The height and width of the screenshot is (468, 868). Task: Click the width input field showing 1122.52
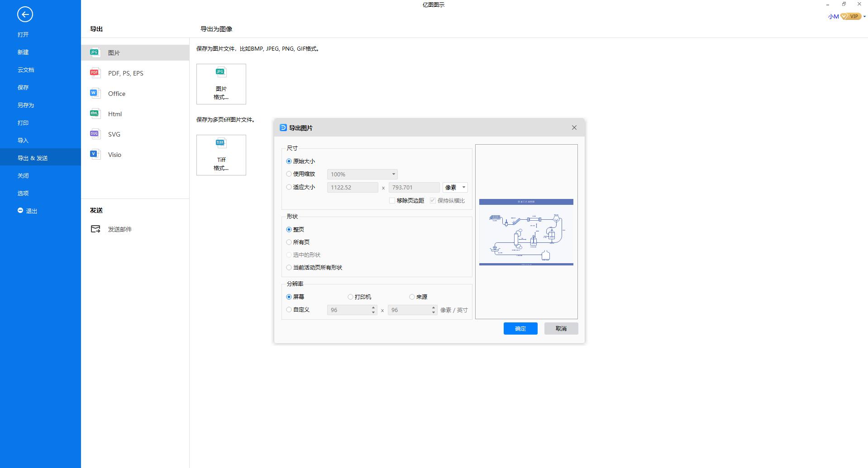pyautogui.click(x=353, y=187)
